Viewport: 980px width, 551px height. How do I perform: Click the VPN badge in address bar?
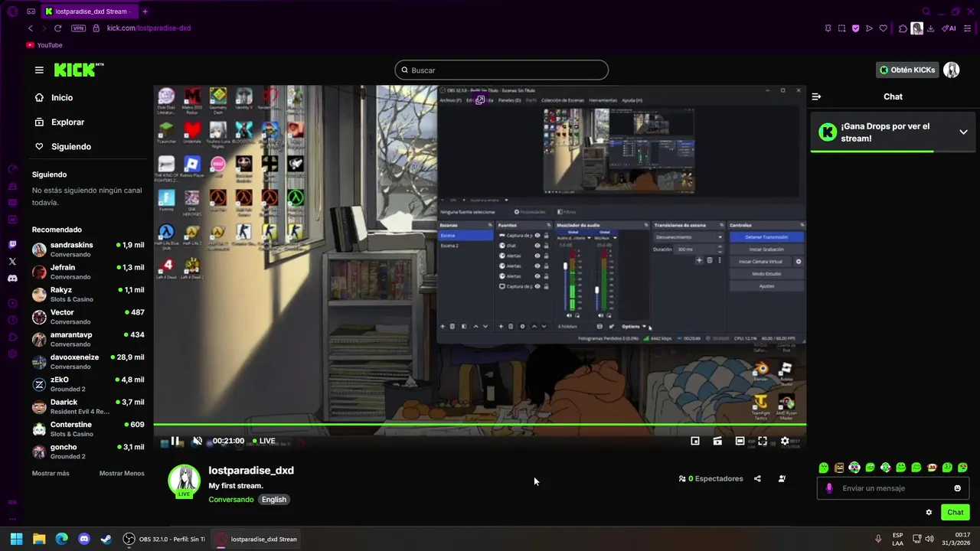pyautogui.click(x=78, y=28)
